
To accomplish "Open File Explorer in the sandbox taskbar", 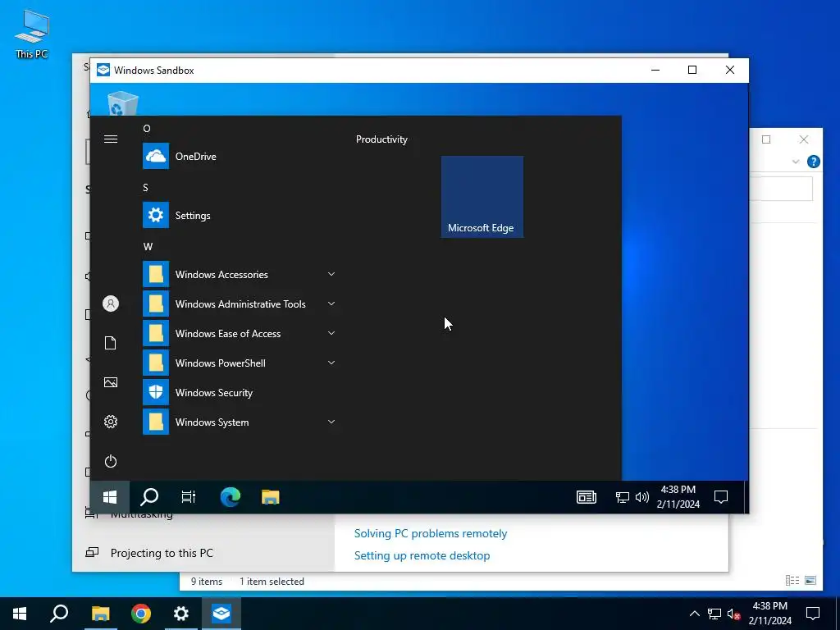I will 271,497.
